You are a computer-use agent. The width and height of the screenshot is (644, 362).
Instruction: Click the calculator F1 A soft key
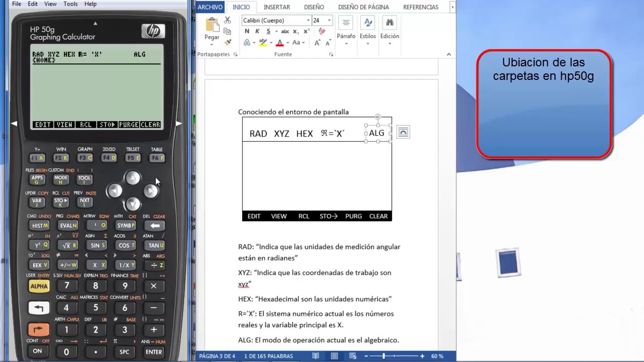[x=37, y=158]
